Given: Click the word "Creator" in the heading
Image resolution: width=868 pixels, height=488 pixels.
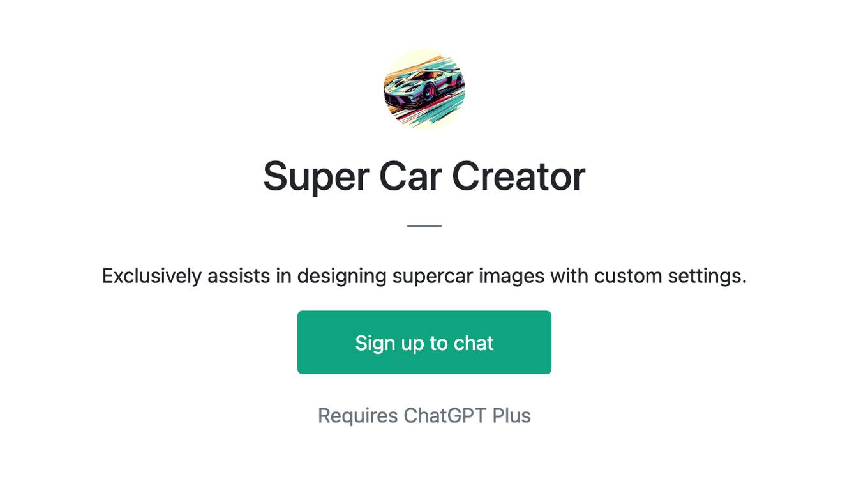Looking at the screenshot, I should tap(519, 176).
